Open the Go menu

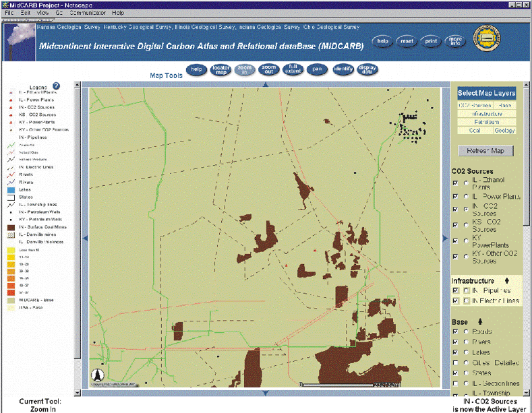click(x=59, y=13)
